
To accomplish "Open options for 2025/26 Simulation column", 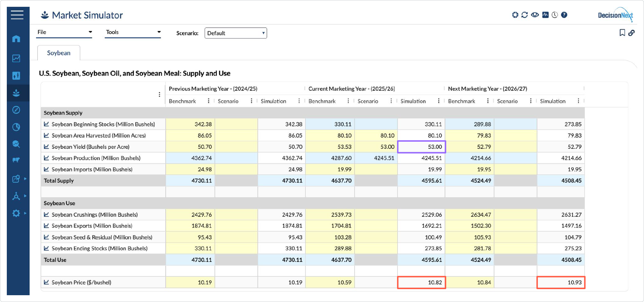I will click(439, 101).
